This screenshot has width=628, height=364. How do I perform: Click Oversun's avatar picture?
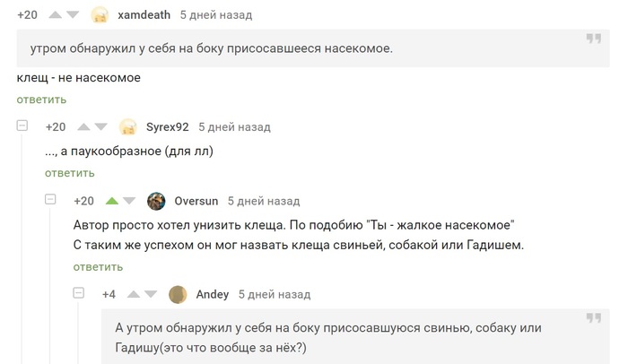click(x=156, y=201)
